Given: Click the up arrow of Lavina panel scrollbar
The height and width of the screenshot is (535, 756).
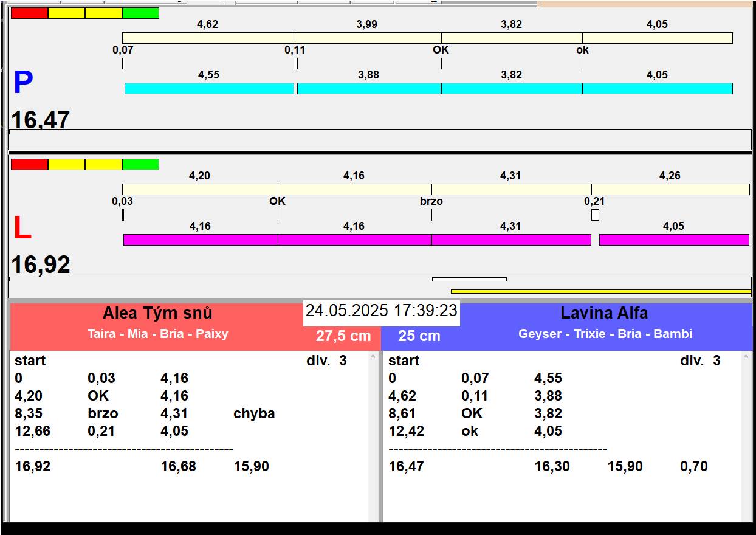Looking at the screenshot, I should [x=747, y=357].
